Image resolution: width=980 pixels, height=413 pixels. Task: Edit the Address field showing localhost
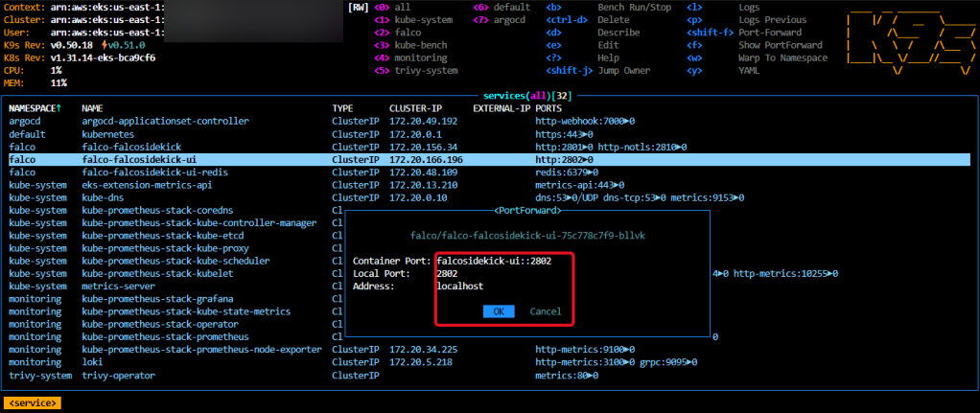[460, 287]
